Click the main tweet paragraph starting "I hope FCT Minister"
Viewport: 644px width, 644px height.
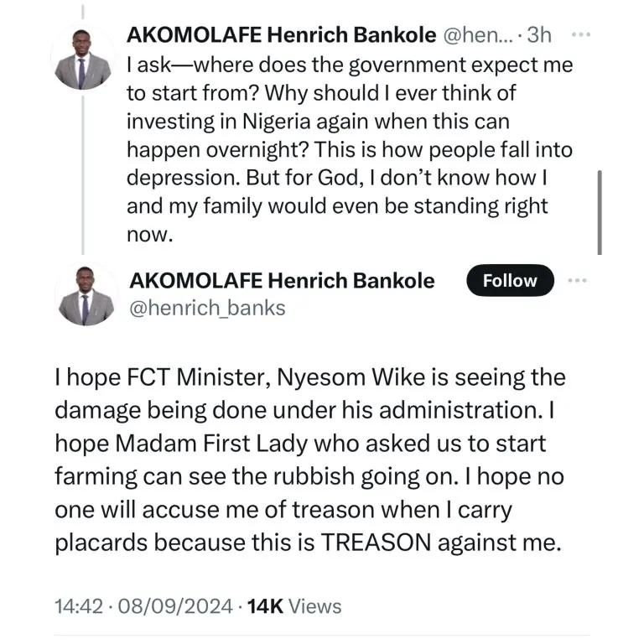(x=310, y=461)
